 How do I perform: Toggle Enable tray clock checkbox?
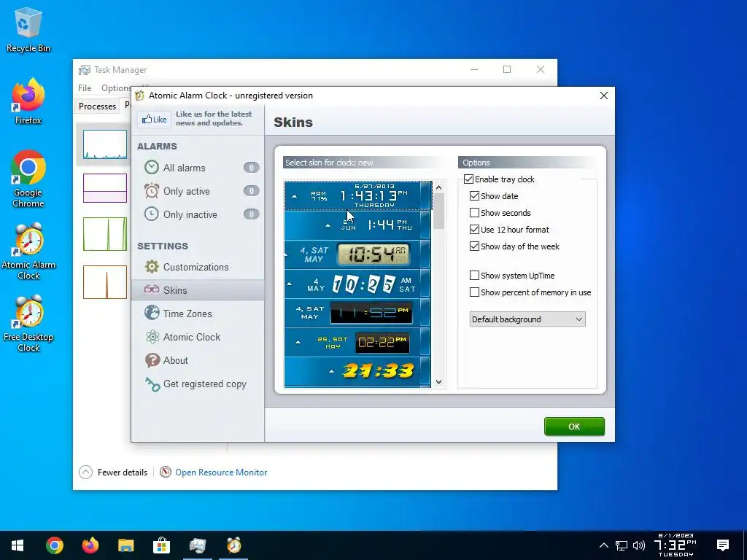(469, 179)
